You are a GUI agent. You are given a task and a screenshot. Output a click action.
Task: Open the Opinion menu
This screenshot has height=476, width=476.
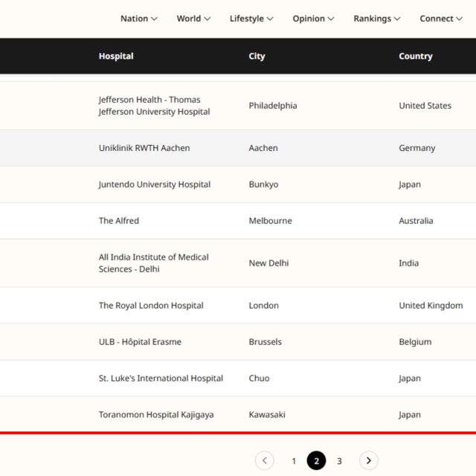point(313,19)
